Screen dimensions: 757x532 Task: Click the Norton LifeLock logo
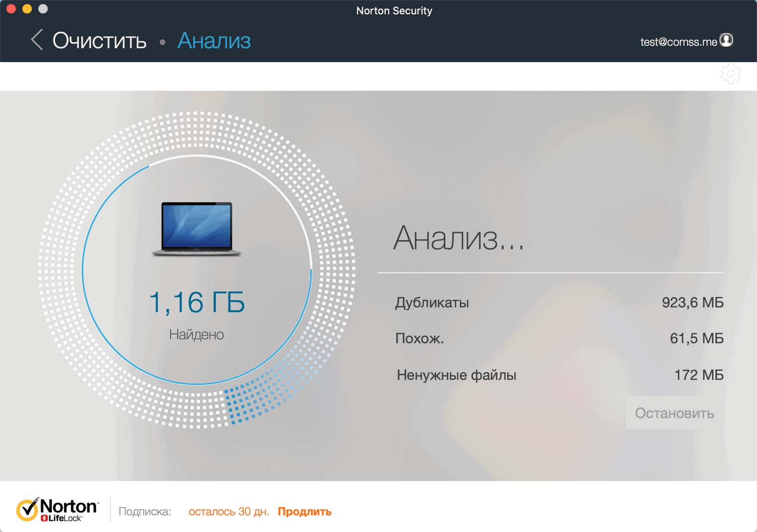[x=57, y=510]
